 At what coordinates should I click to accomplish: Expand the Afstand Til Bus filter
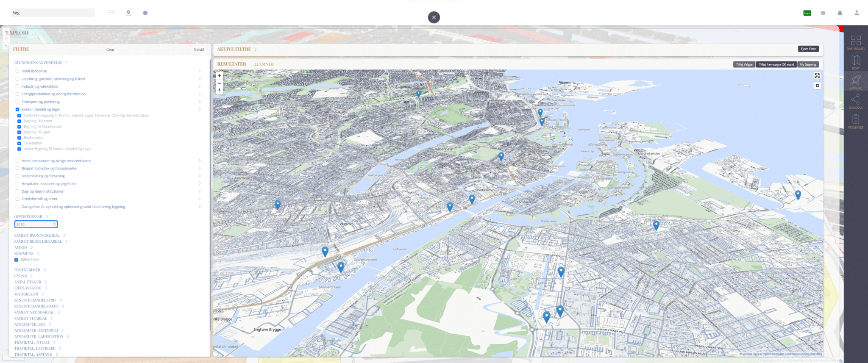coord(50,324)
